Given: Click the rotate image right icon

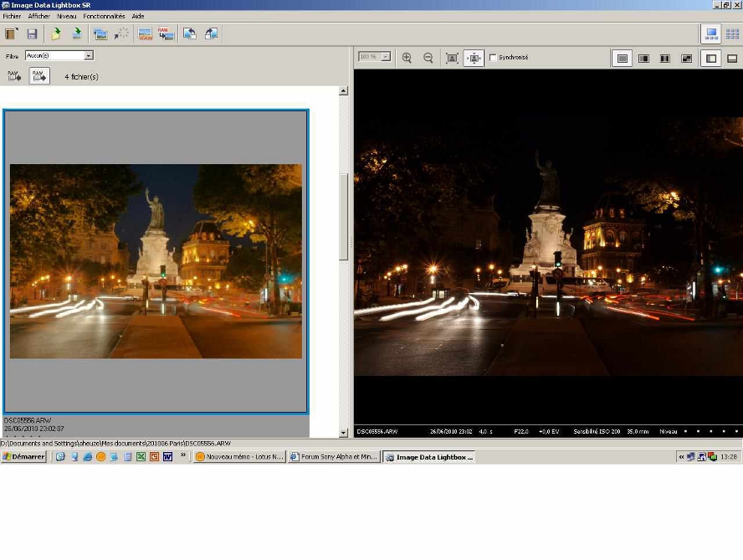Looking at the screenshot, I should point(211,33).
